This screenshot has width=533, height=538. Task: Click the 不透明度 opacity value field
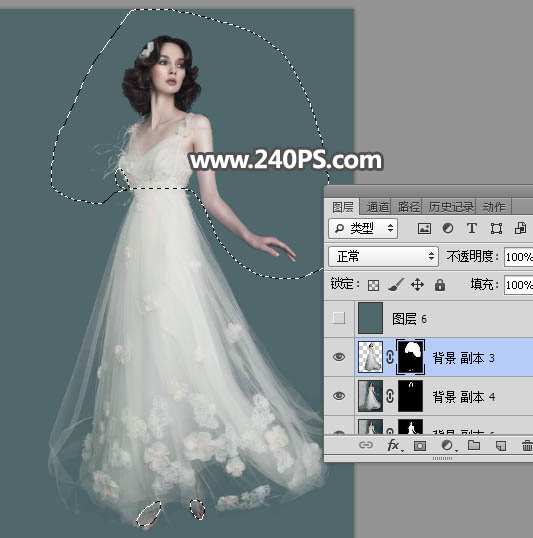point(518,257)
